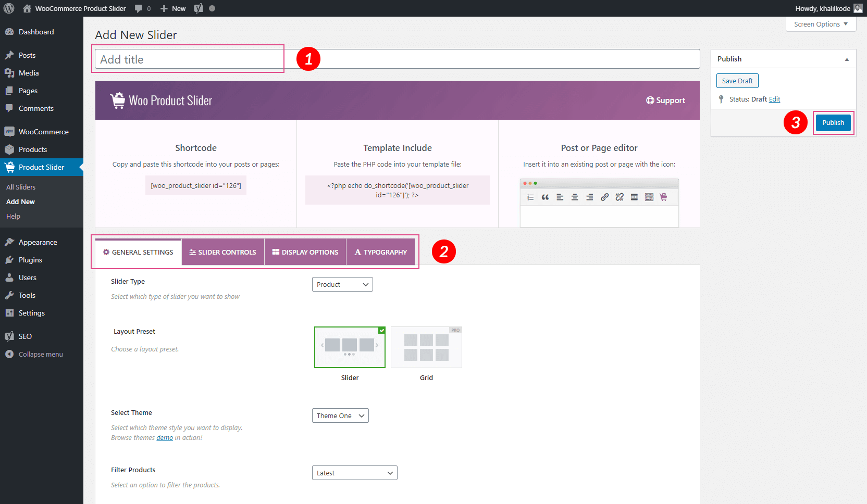Select the Grid layout preset
Viewport: 867px width, 504px height.
coord(426,347)
